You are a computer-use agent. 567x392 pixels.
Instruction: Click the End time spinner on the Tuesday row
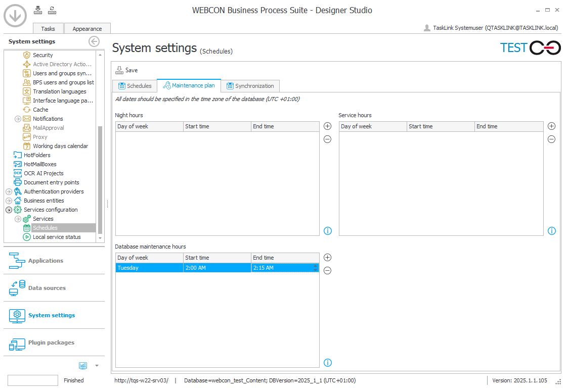pyautogui.click(x=316, y=268)
